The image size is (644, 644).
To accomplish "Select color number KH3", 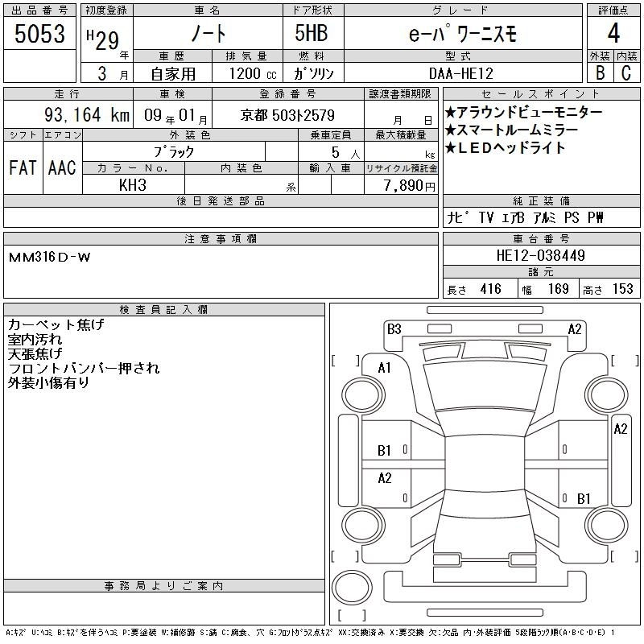I will (x=133, y=185).
